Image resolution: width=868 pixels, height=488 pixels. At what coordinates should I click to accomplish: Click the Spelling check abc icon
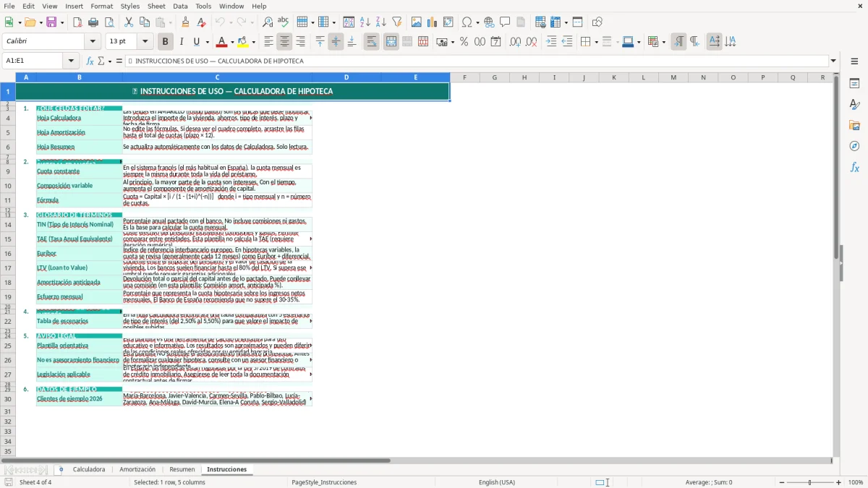tap(284, 22)
